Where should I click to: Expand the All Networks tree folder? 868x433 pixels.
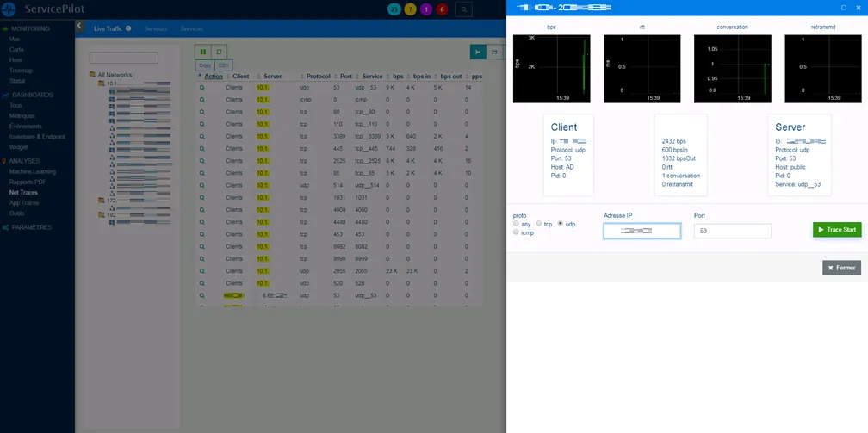(x=92, y=75)
